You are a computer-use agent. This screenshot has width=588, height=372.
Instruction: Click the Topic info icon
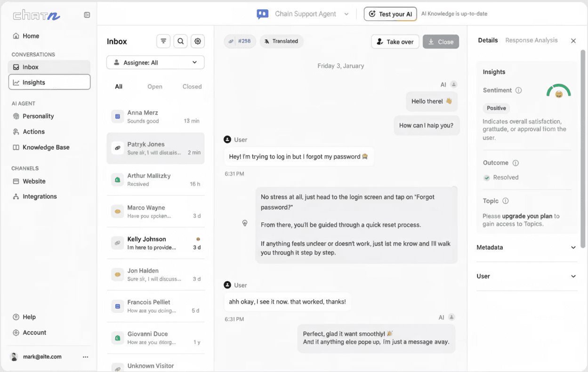point(506,201)
